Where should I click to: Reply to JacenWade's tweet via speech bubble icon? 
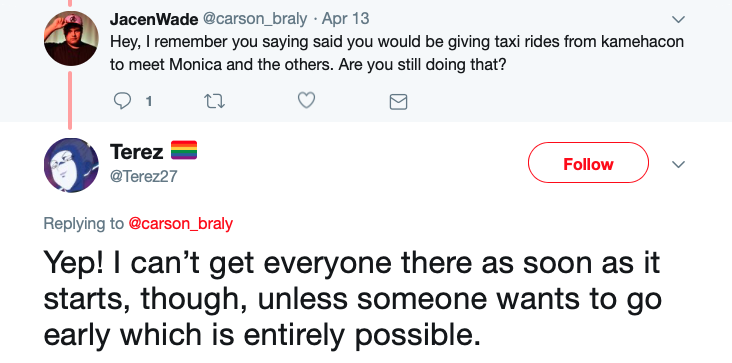122,101
